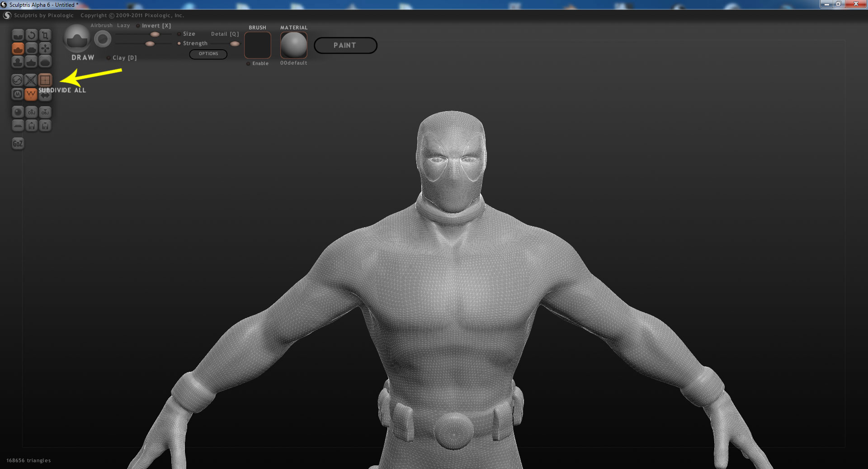This screenshot has width=868, height=469.
Task: Select the Grab move tool
Action: 45,48
